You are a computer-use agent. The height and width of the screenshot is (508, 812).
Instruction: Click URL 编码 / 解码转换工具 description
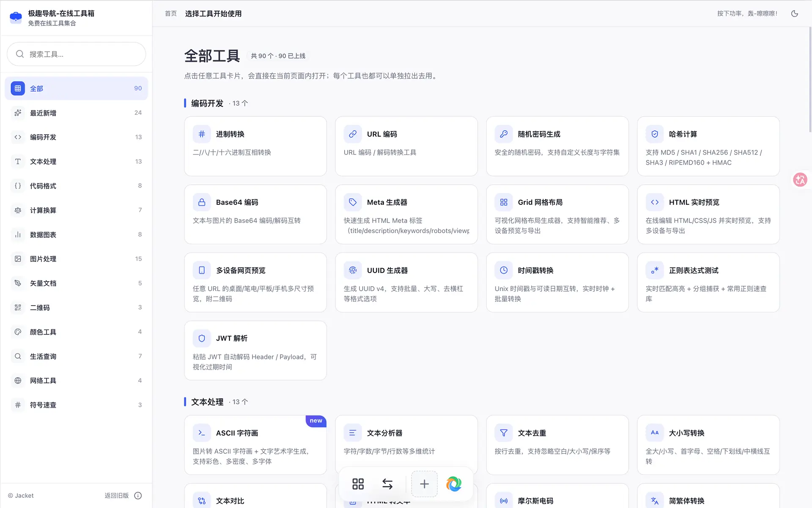(x=380, y=152)
